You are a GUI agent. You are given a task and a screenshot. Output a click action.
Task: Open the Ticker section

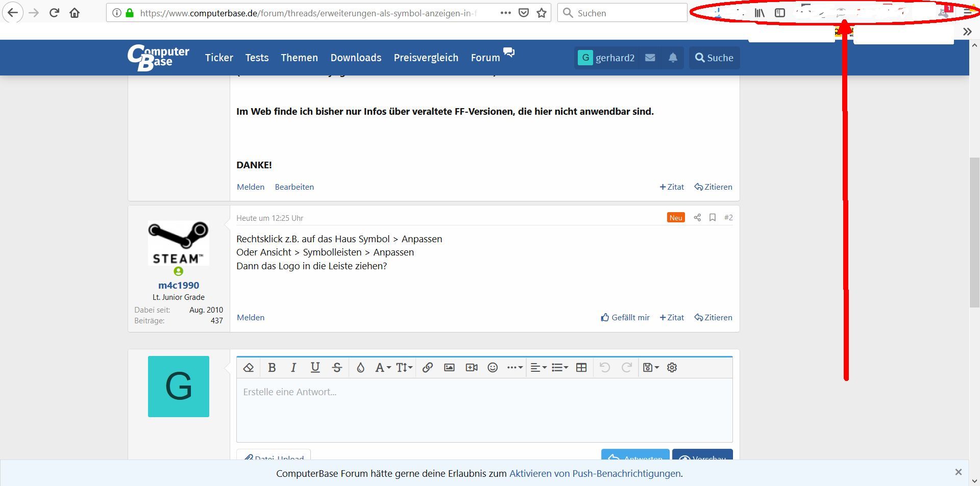tap(219, 58)
